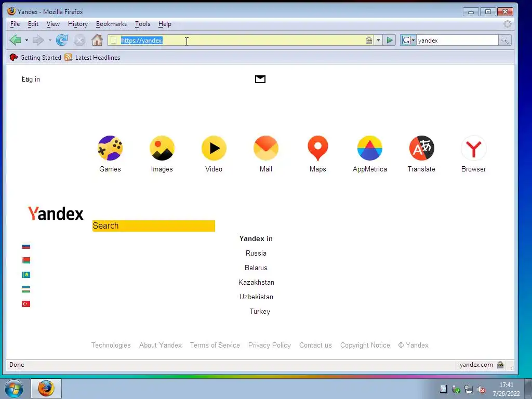The width and height of the screenshot is (532, 399).
Task: Open the search engine selector dropdown
Action: 408,41
